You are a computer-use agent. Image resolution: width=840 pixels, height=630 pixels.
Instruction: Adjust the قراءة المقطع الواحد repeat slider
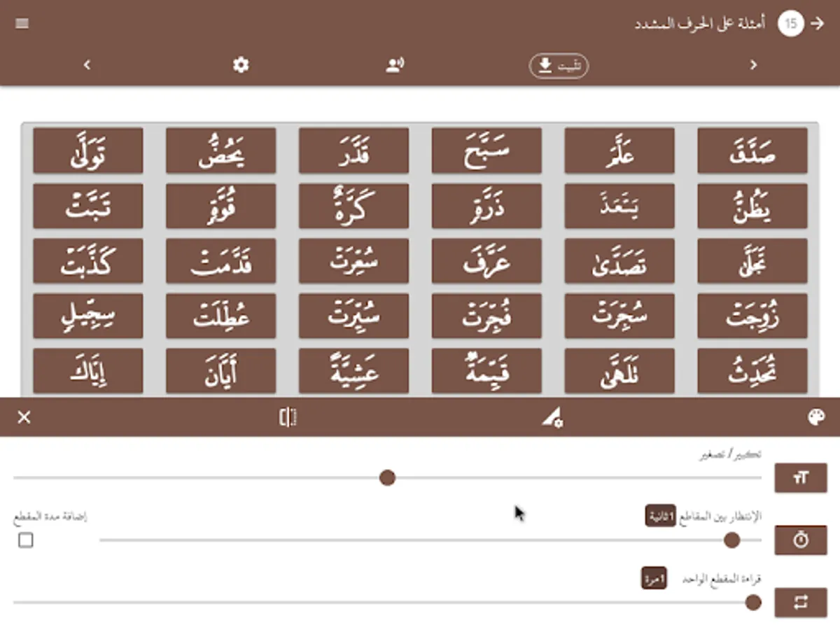tap(387, 603)
